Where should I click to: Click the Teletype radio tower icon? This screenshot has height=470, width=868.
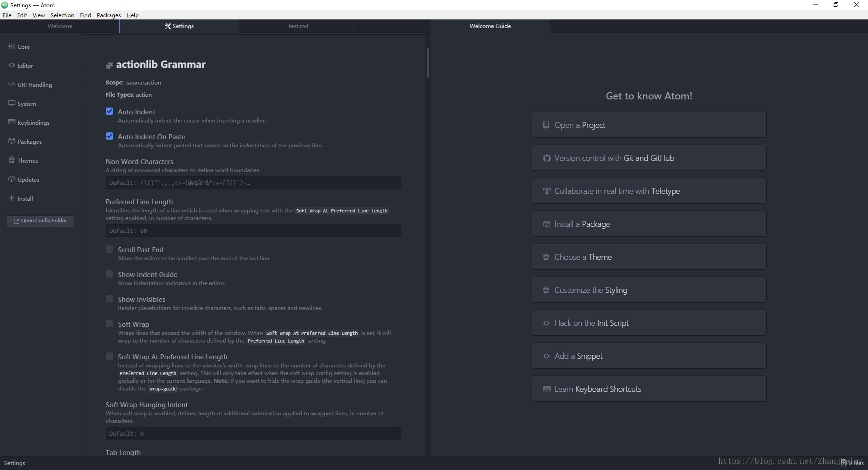point(547,191)
